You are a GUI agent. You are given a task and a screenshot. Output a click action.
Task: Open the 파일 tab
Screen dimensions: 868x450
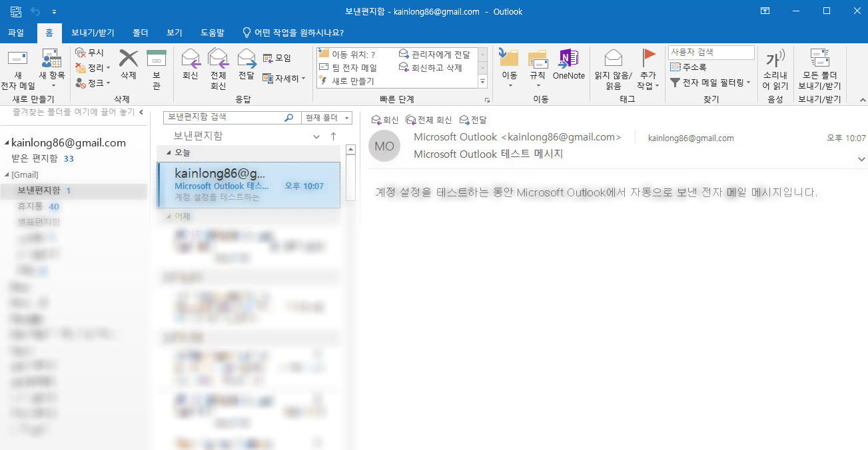coord(16,32)
